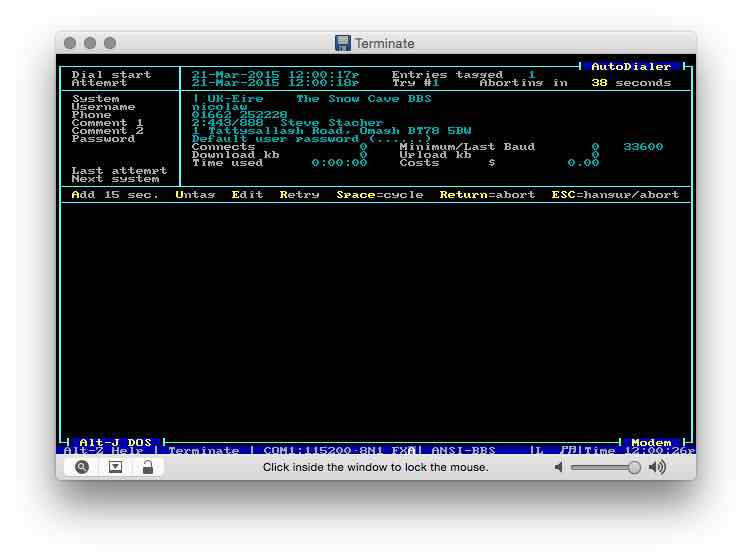Click 'Alt-Z Help' in status bar
Screen dimensions: 752x560
103,451
